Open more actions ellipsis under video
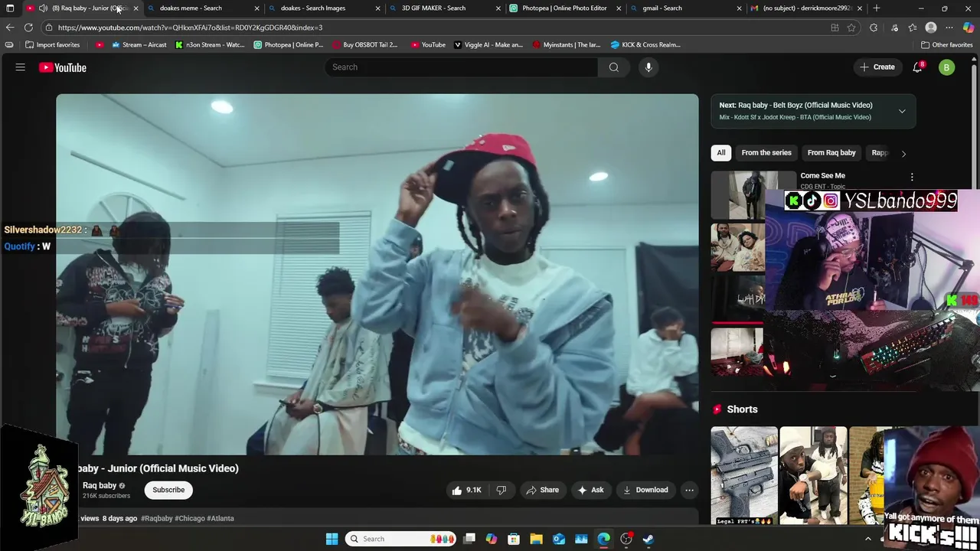The height and width of the screenshot is (551, 980). (x=689, y=490)
